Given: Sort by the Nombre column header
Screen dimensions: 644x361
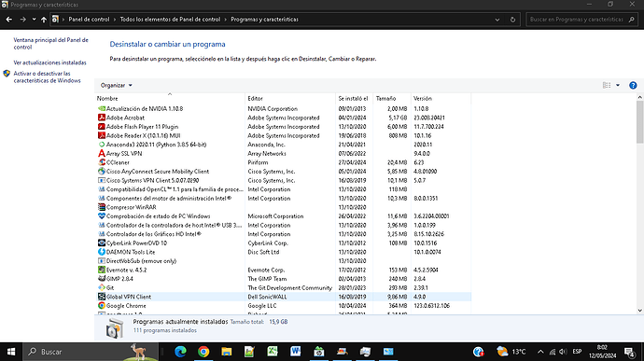Looking at the screenshot, I should coord(170,99).
